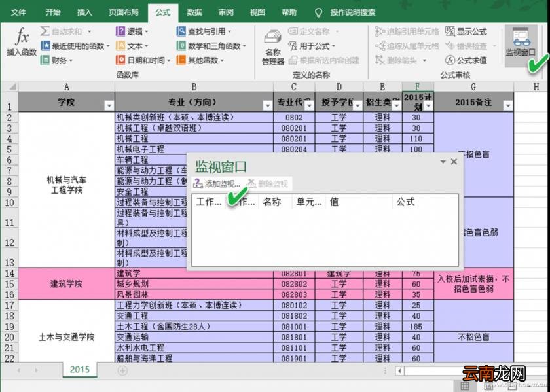
Task: Select cell 水利水电工程
Action: (194, 347)
